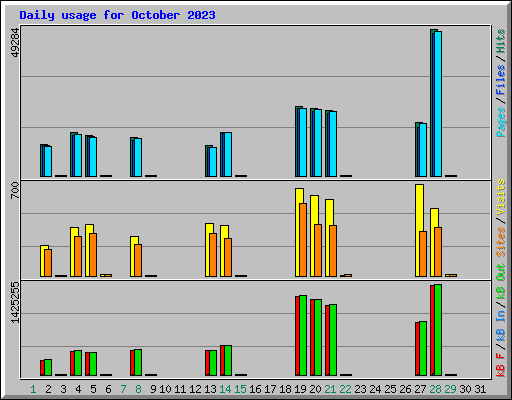Click the 'kB F' legend label

coord(500,365)
